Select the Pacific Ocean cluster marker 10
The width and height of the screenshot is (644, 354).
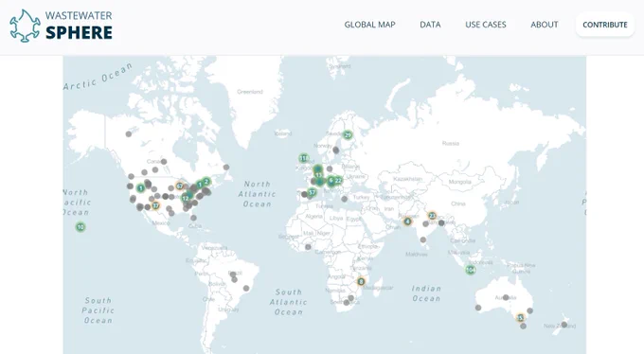80,226
